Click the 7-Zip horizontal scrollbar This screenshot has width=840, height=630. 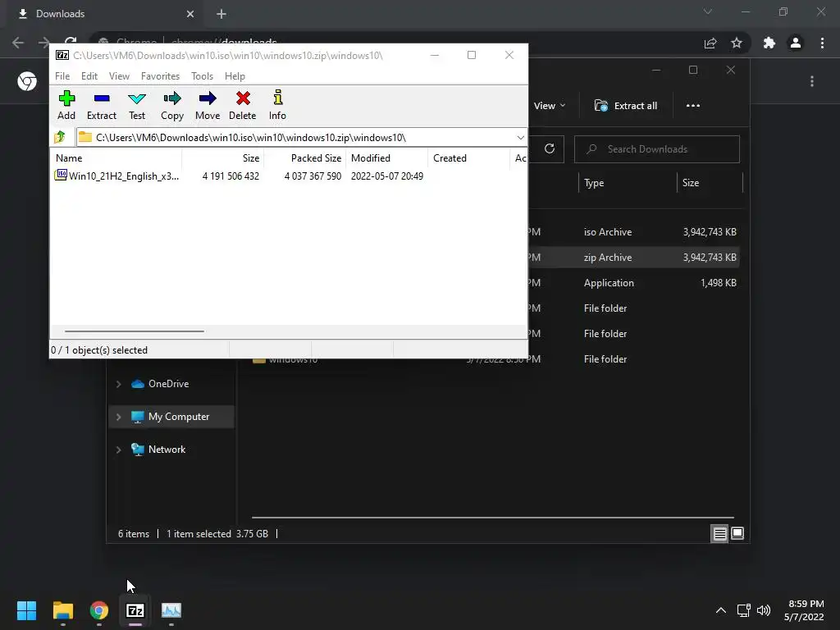point(134,331)
